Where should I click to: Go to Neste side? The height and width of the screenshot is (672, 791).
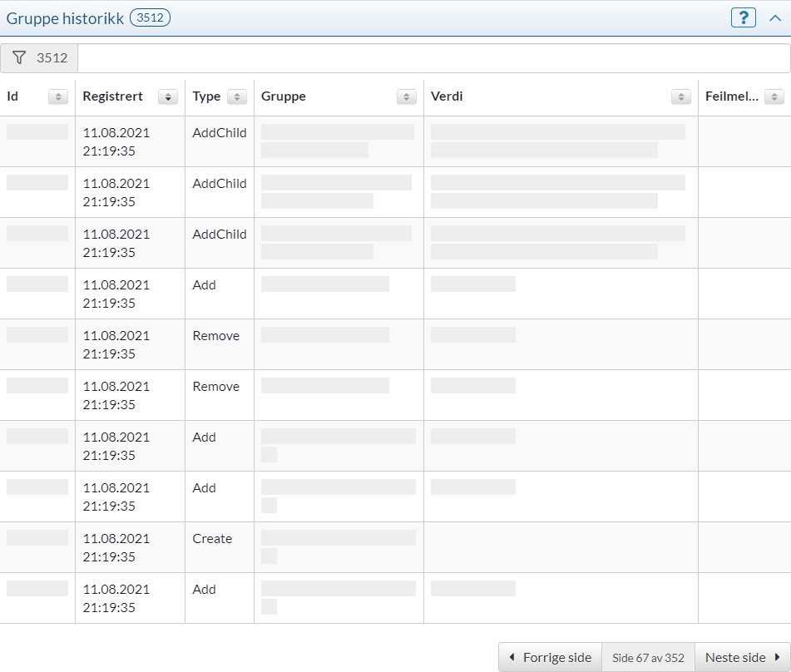tap(742, 658)
